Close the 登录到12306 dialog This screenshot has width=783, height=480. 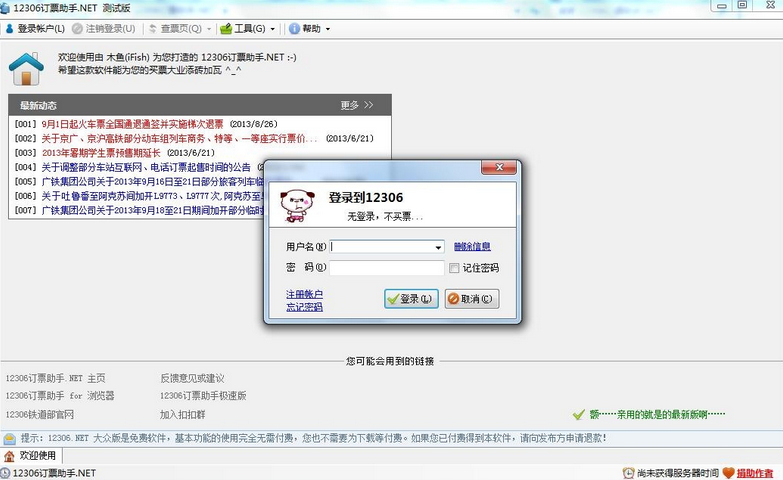[498, 167]
